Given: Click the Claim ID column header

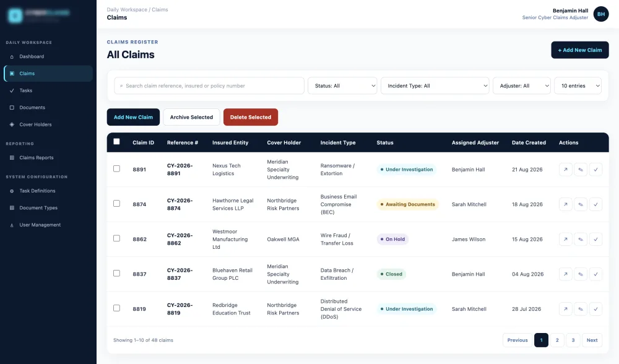Looking at the screenshot, I should [x=144, y=142].
